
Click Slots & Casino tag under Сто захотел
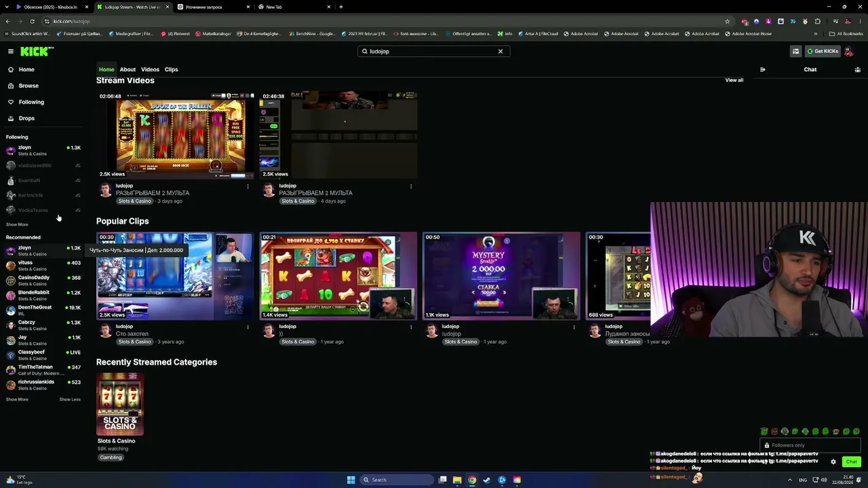[x=134, y=342]
